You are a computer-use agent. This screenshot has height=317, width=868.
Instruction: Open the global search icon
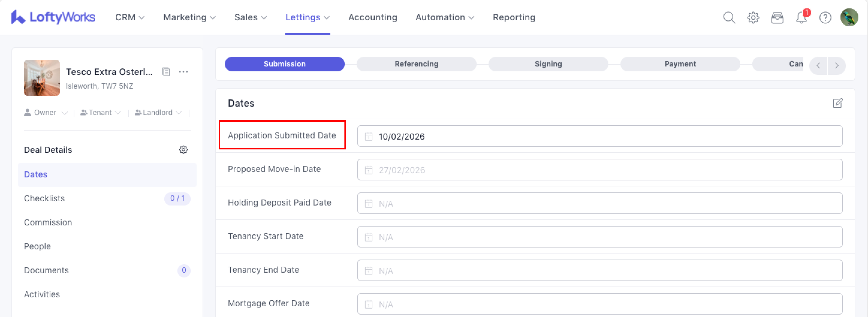729,17
